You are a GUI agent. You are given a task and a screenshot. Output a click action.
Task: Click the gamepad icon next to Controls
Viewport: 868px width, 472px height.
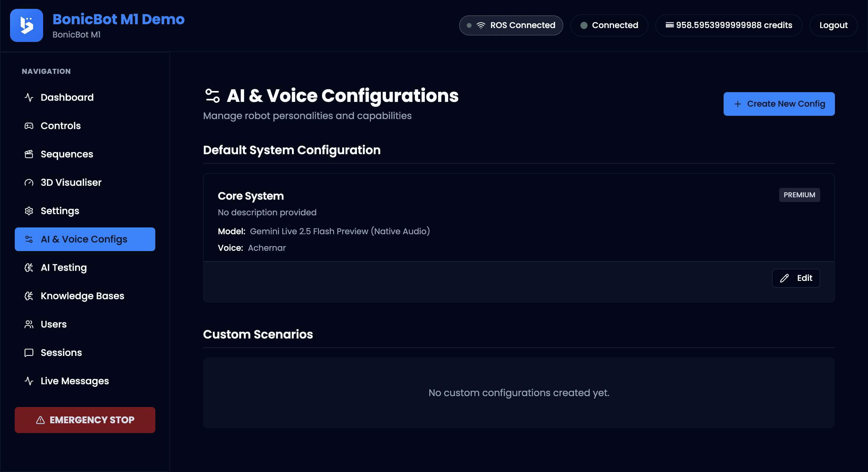tap(29, 126)
